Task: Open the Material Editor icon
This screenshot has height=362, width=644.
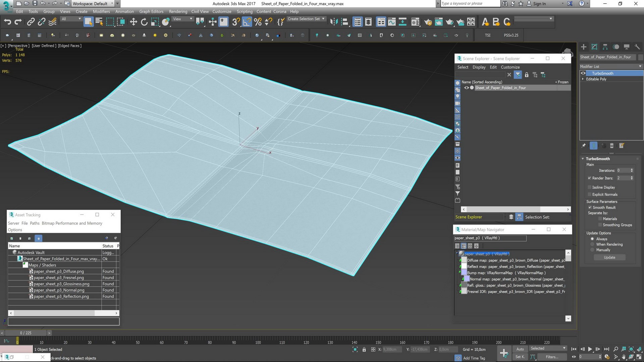Action: click(415, 22)
